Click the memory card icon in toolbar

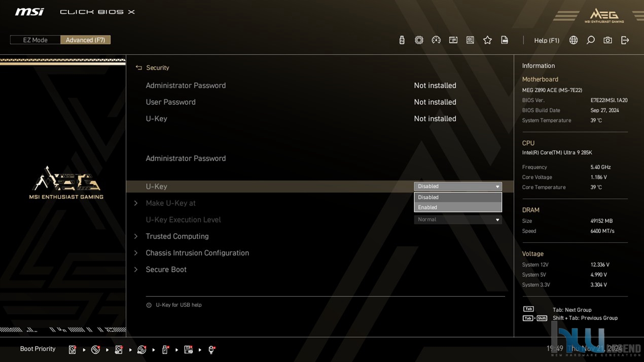click(453, 40)
